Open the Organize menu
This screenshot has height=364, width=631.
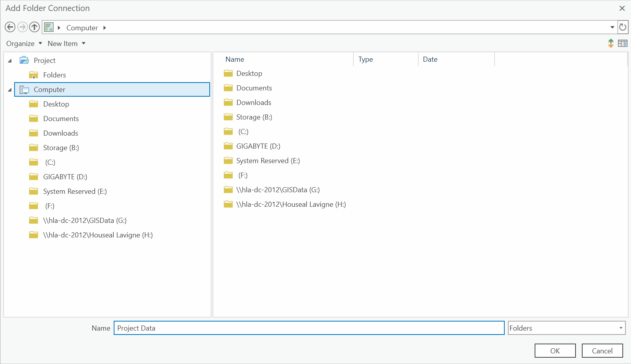pos(24,44)
